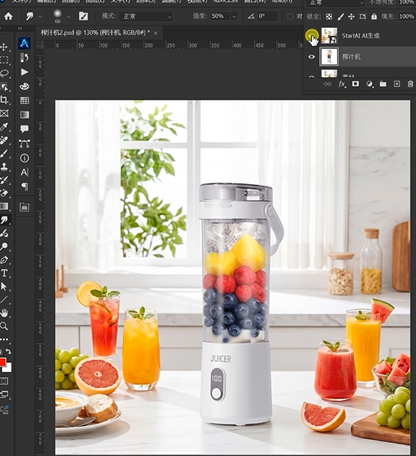The image size is (416, 456).
Task: Toggle the lock-all padlock for layer
Action: tap(374, 16)
